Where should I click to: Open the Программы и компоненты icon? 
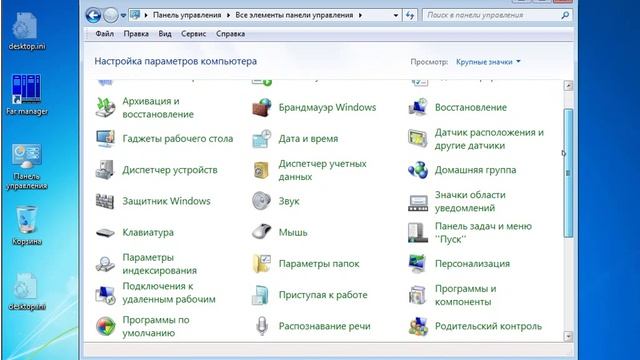click(x=418, y=295)
